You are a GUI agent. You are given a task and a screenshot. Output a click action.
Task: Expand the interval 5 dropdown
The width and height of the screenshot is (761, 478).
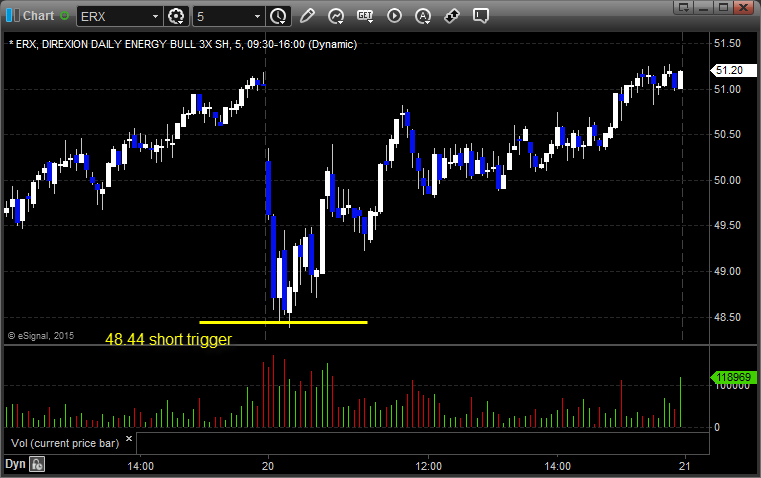258,16
